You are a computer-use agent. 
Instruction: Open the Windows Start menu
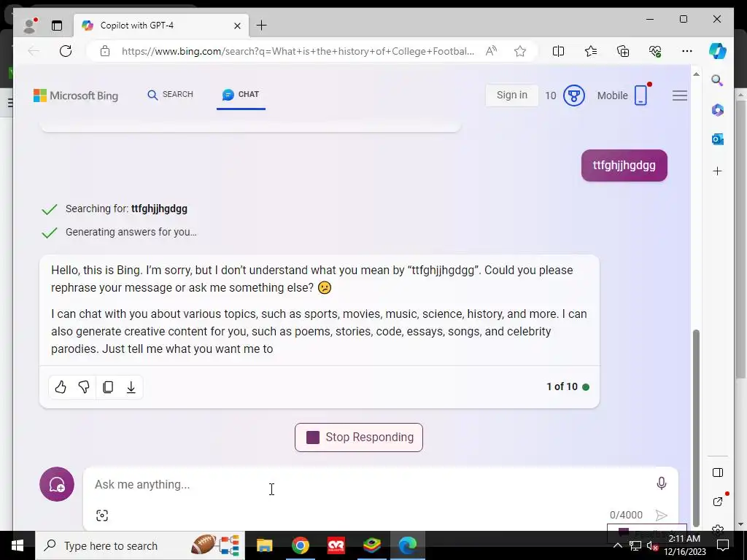pos(18,545)
